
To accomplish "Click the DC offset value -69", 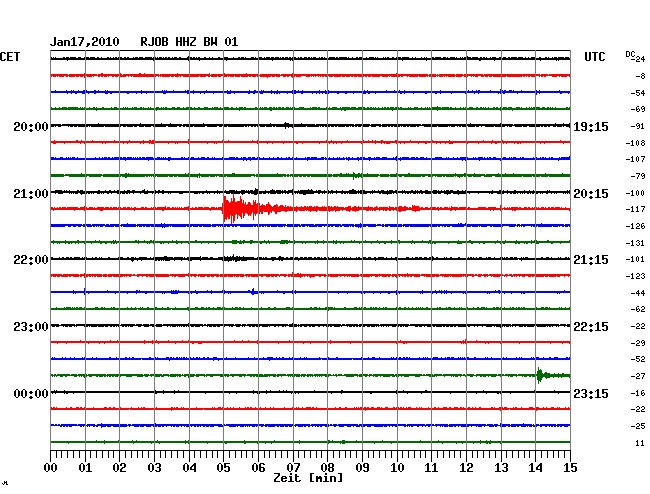I will point(638,109).
